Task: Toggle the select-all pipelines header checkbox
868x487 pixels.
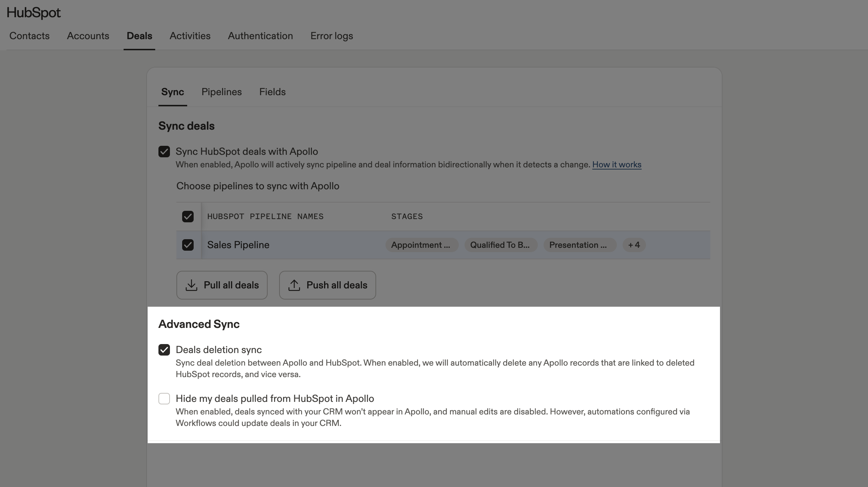Action: (x=188, y=217)
